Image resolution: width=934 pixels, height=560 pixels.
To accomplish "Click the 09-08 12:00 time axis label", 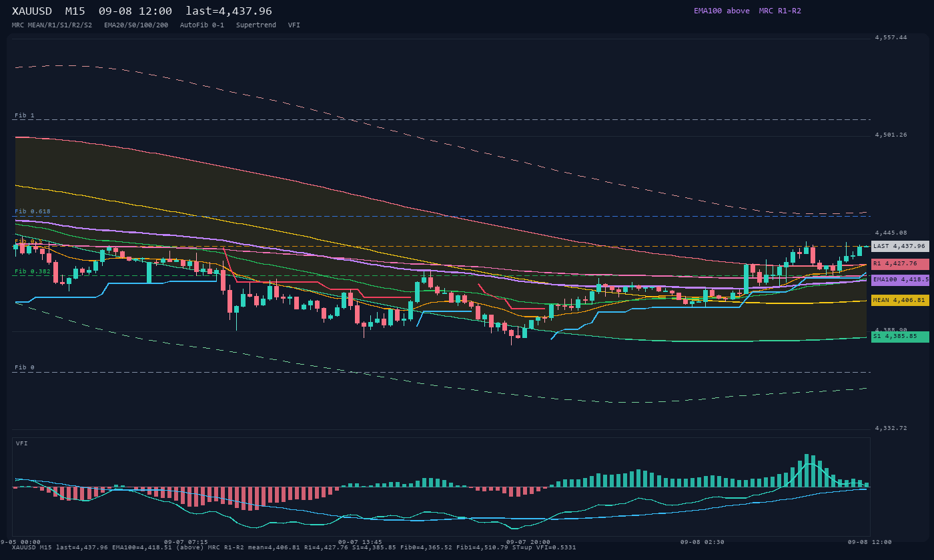I will coord(870,542).
